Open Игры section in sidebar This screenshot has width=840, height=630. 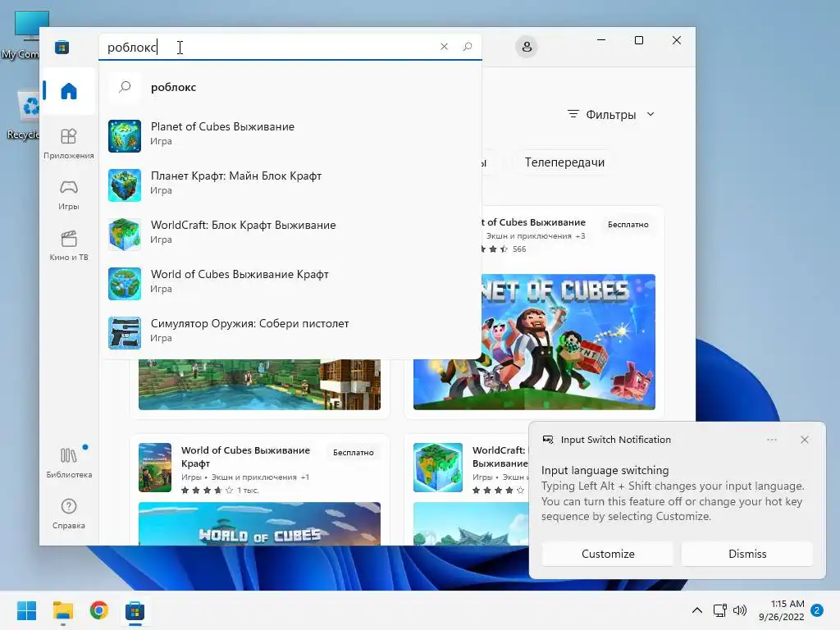(69, 194)
